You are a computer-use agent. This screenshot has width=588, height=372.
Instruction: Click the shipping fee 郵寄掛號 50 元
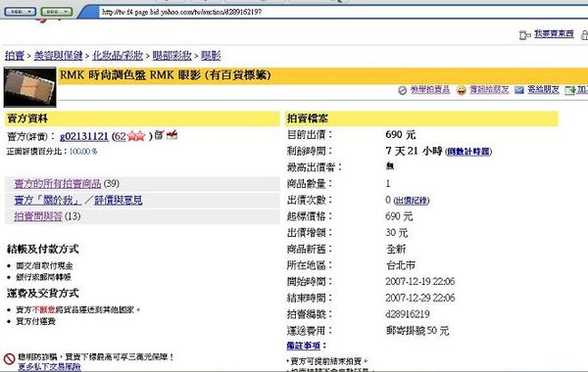pos(417,331)
